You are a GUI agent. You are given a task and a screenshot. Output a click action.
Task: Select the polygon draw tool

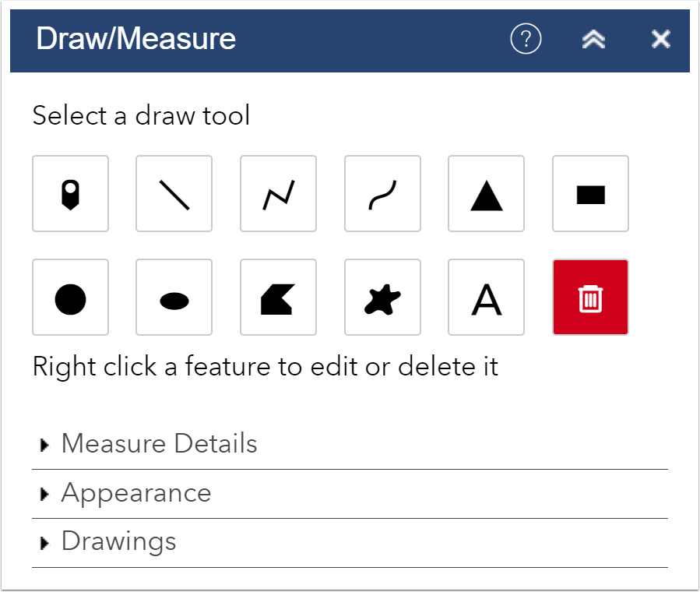click(278, 297)
